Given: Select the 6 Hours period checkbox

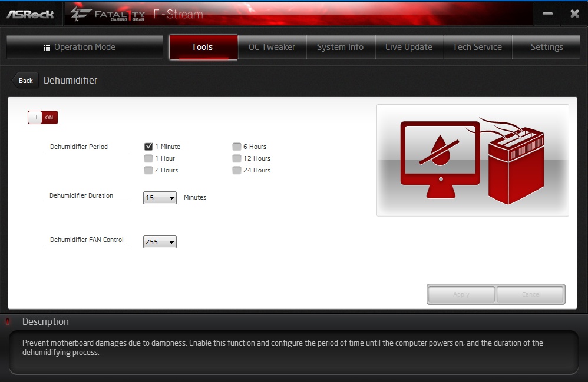Looking at the screenshot, I should click(x=237, y=147).
